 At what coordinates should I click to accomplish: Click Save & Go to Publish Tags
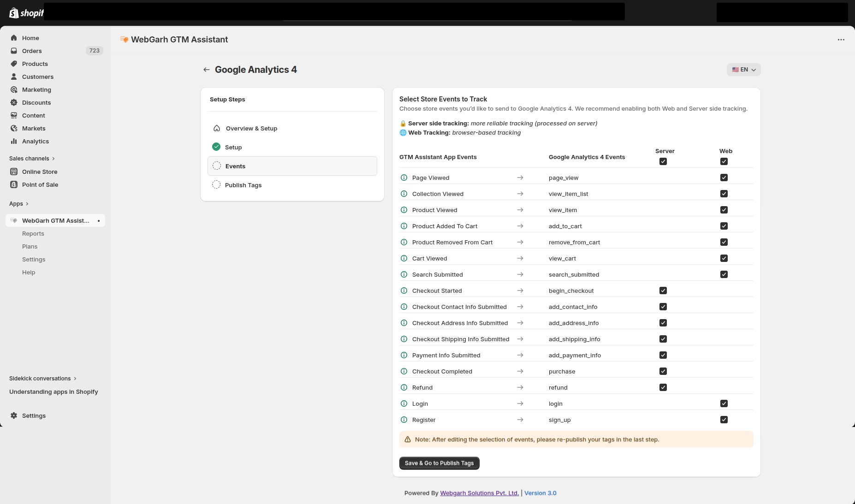pyautogui.click(x=439, y=463)
